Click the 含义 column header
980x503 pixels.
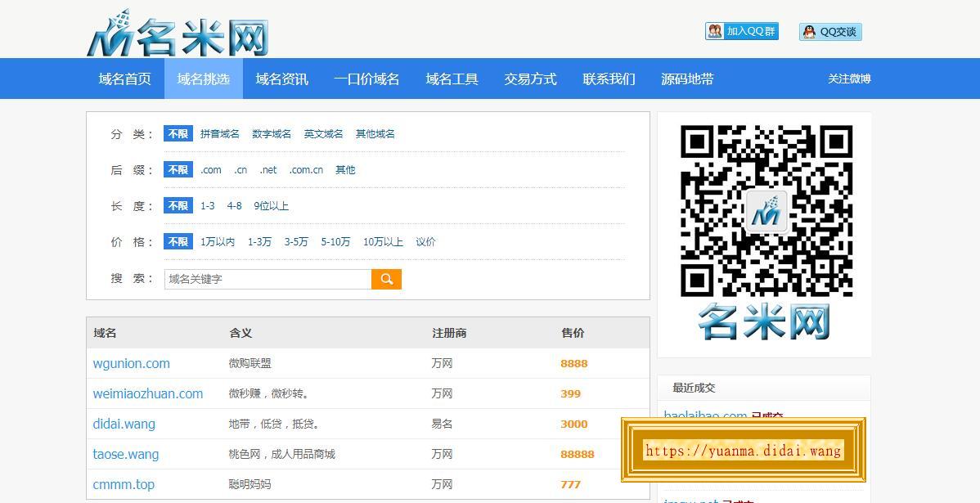point(241,333)
